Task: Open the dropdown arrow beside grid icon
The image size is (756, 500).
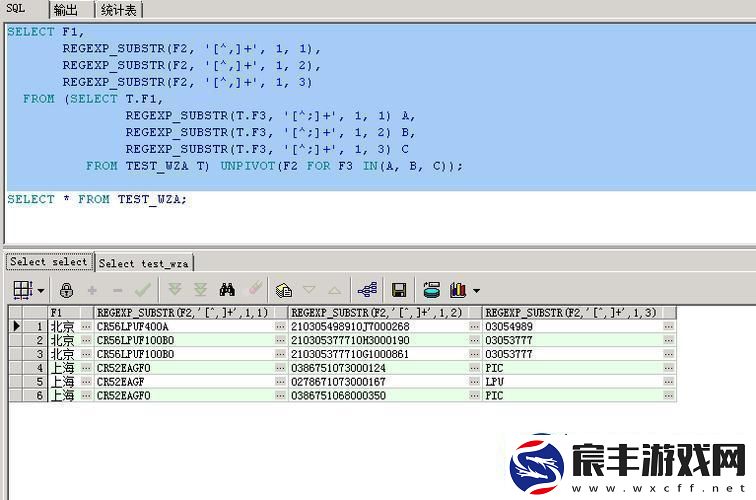Action: 41,290
